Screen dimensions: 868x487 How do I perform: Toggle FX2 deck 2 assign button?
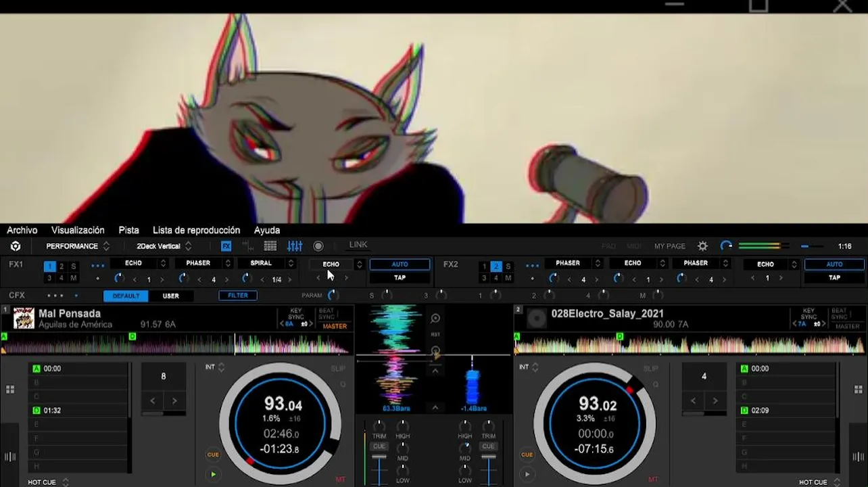coord(496,266)
